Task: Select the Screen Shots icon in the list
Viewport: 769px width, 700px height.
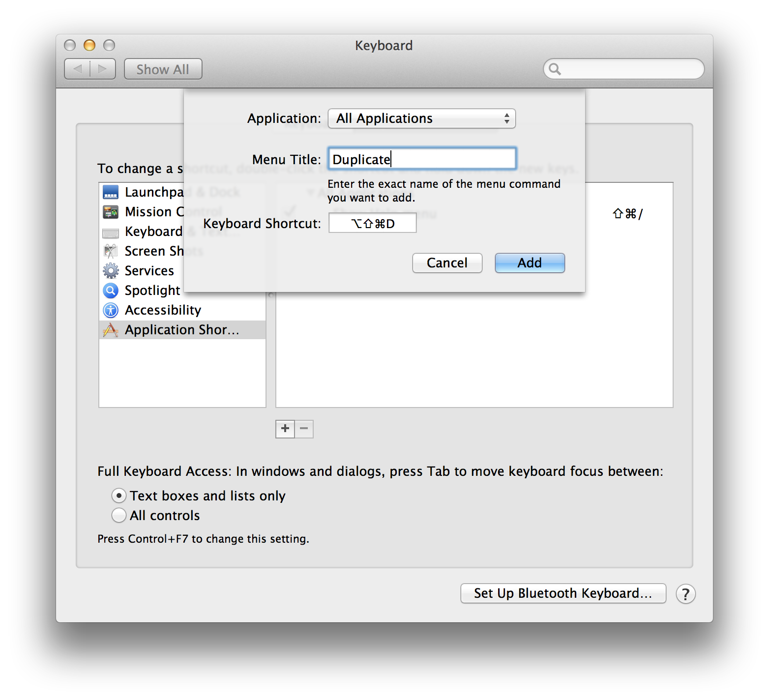Action: (111, 251)
